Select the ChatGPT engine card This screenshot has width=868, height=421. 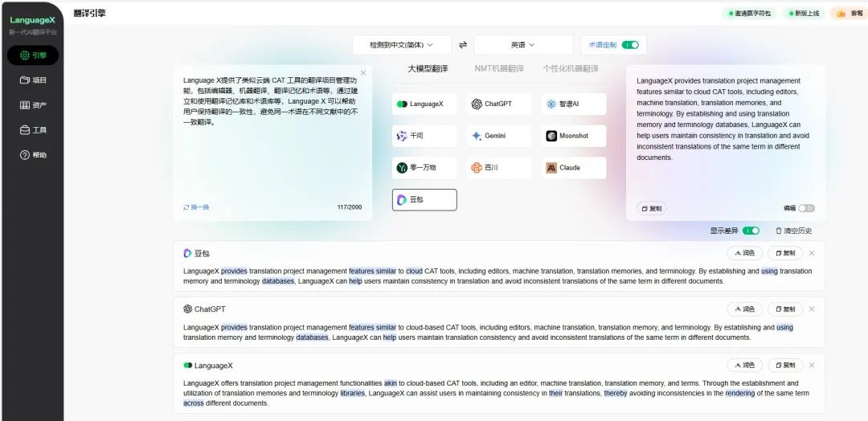[x=499, y=104]
